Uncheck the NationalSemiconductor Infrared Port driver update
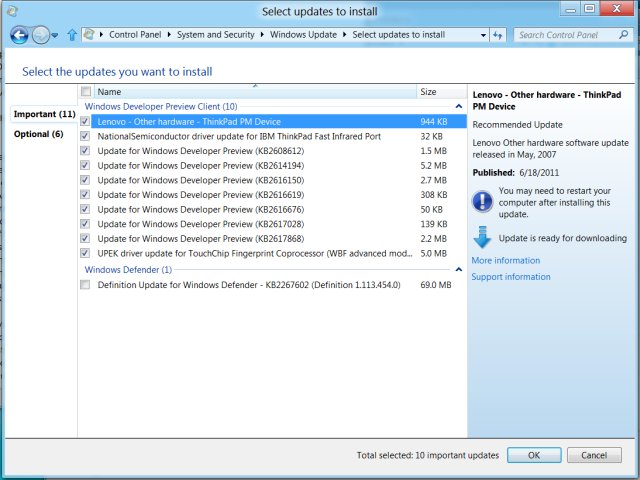This screenshot has height=480, width=640. point(85,136)
